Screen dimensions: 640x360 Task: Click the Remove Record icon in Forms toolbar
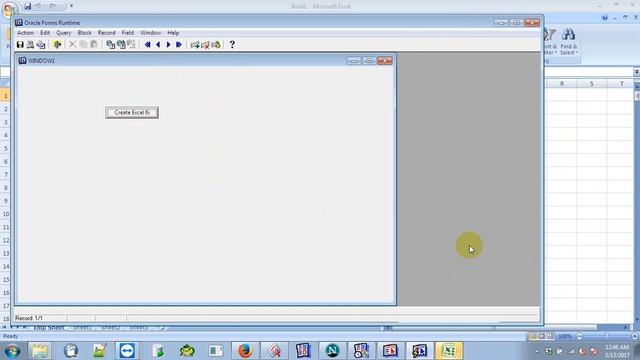(205, 44)
